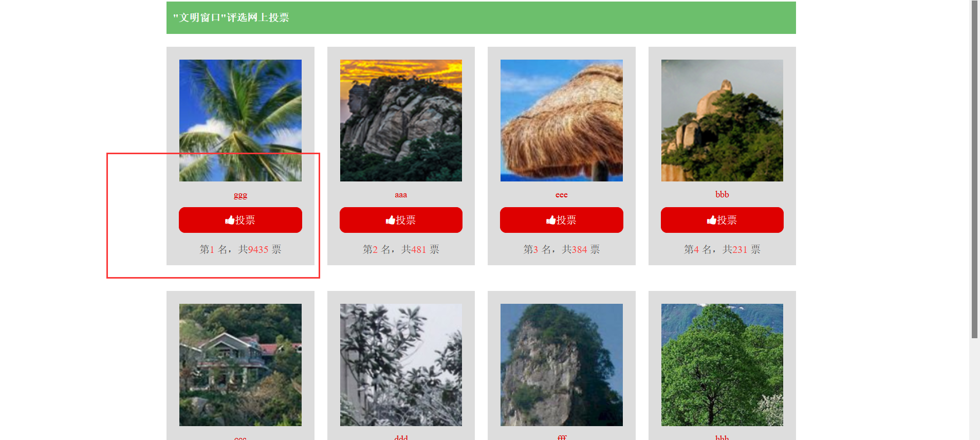The image size is (980, 440).
Task: Click thumbs-up icon on aaa vote button
Action: point(391,220)
